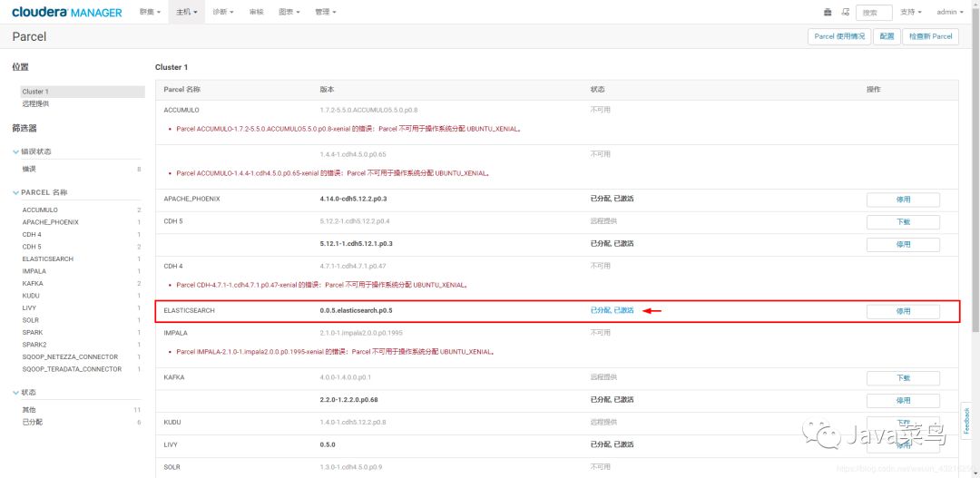The height and width of the screenshot is (478, 980).
Task: Click the 搜索 search input field
Action: tap(874, 13)
